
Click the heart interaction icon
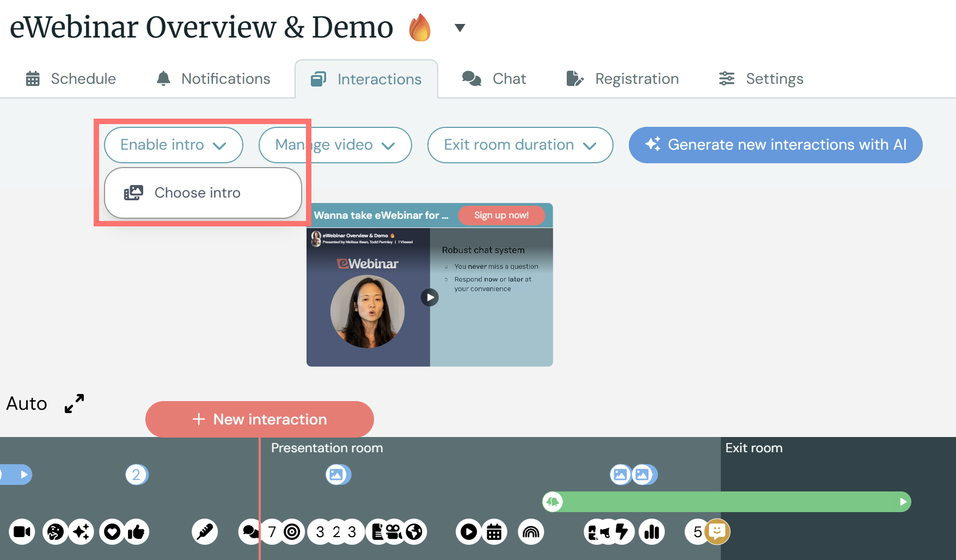pyautogui.click(x=112, y=532)
